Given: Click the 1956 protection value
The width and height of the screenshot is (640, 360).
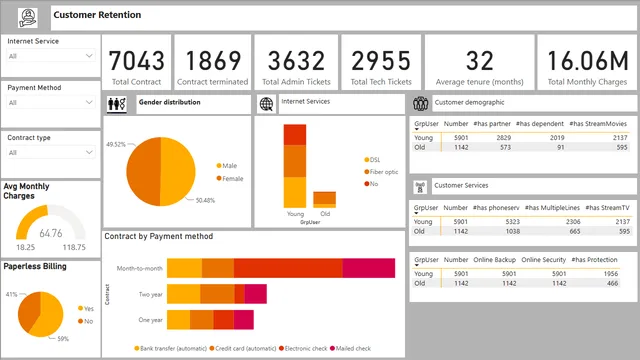Looking at the screenshot, I should click(611, 274).
